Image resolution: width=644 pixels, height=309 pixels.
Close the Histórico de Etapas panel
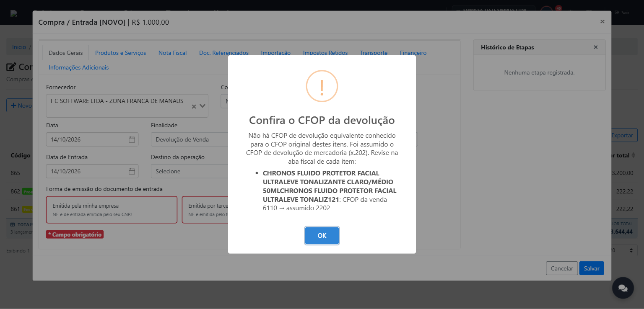[x=595, y=47]
